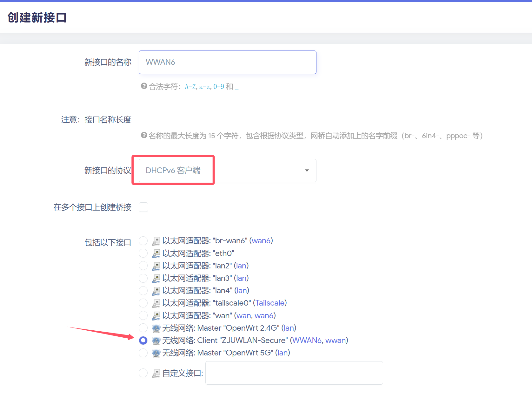Click the ethernet icon beside br-wan6

[156, 241]
